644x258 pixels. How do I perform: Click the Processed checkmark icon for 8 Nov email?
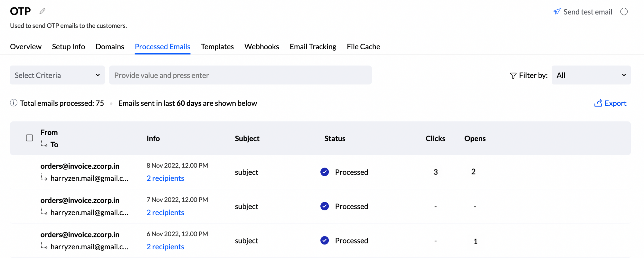point(325,172)
